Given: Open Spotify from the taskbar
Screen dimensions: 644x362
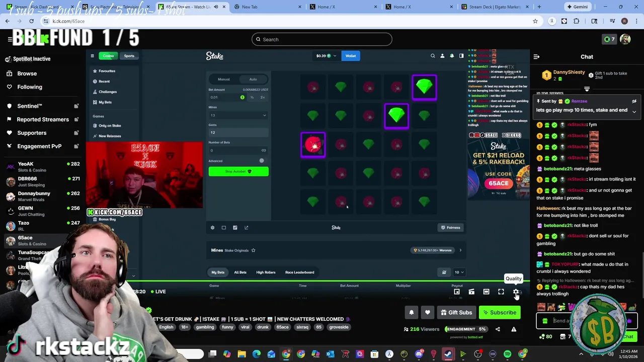Looking at the screenshot, I should tap(507, 354).
